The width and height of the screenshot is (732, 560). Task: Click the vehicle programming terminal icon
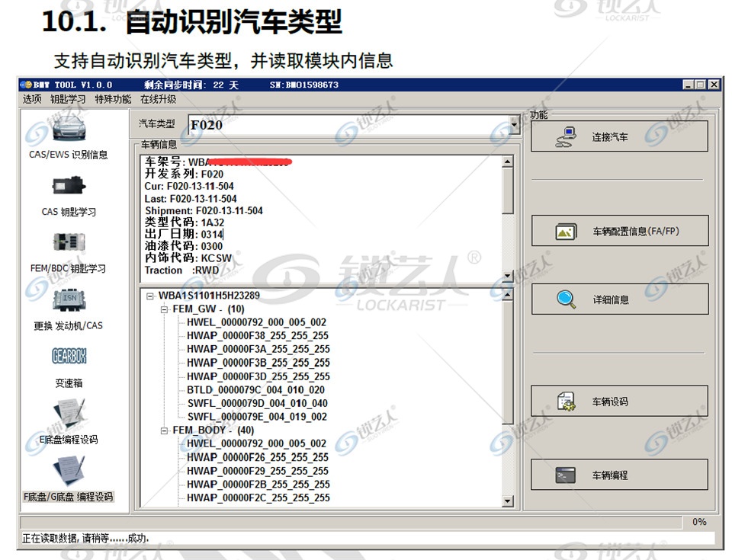(x=566, y=475)
